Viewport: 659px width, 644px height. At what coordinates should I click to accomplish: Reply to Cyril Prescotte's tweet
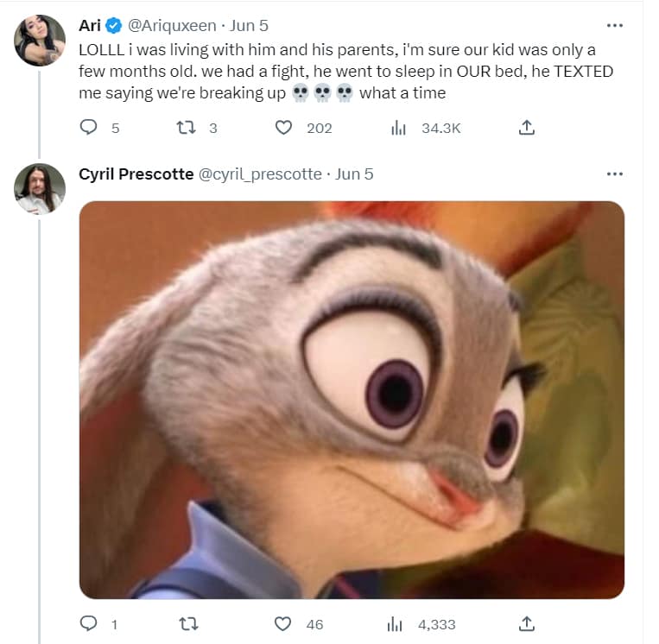(x=88, y=623)
